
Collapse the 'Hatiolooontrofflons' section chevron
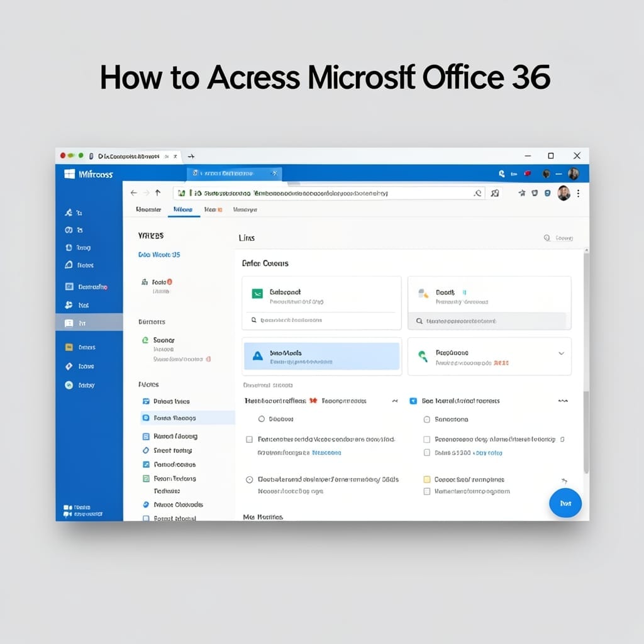click(395, 401)
